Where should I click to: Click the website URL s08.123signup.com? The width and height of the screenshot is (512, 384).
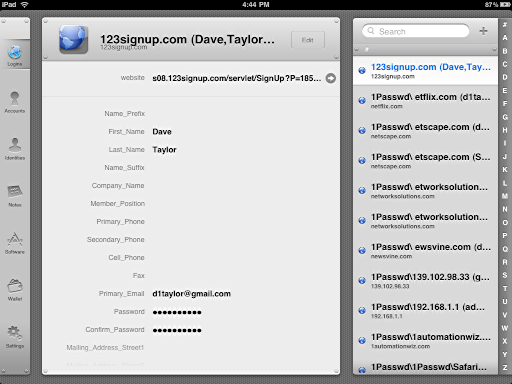point(237,78)
